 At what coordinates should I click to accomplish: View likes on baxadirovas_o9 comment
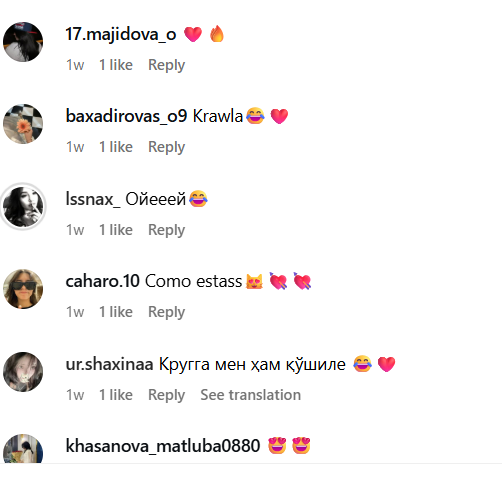coord(116,147)
